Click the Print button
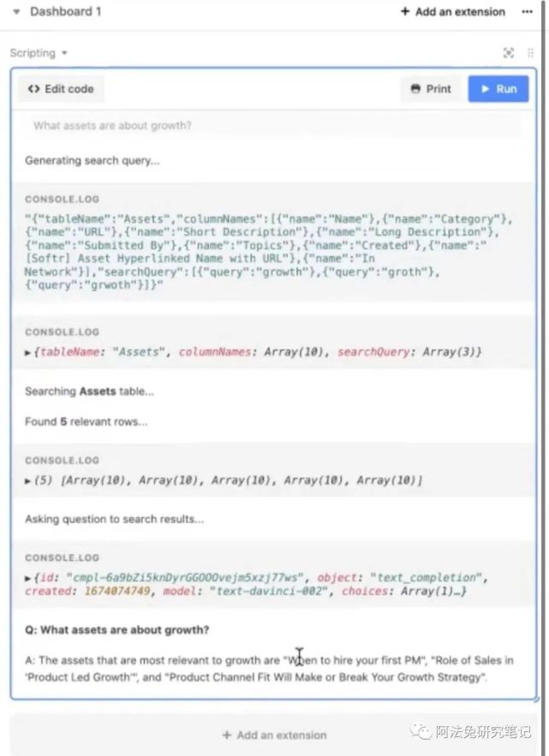The height and width of the screenshot is (756, 549). [431, 89]
